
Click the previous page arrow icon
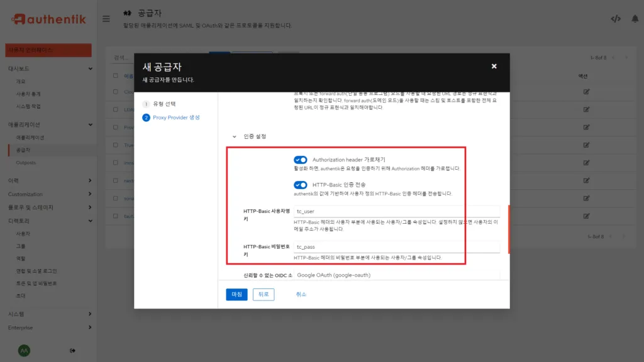pos(613,58)
